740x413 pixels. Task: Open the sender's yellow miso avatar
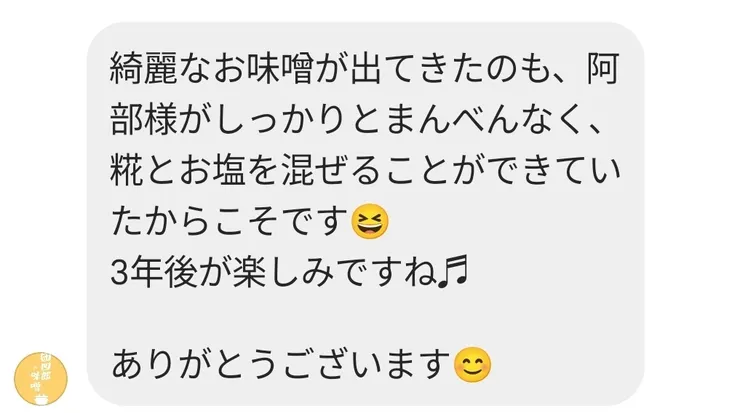(x=41, y=379)
